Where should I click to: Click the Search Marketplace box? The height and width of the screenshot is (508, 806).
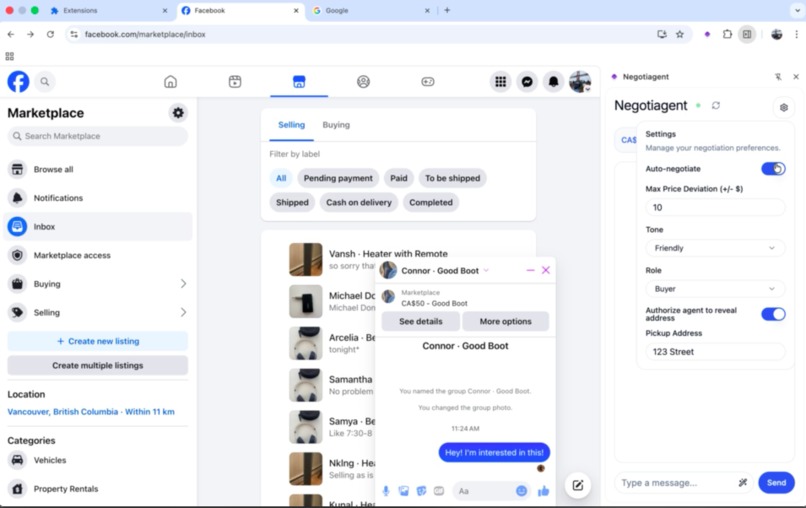98,136
